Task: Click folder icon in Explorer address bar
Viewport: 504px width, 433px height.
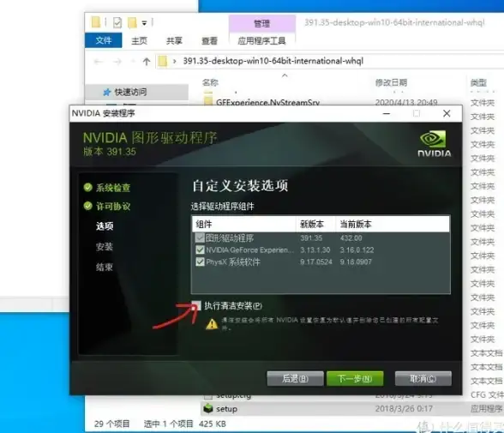Action: pyautogui.click(x=163, y=61)
